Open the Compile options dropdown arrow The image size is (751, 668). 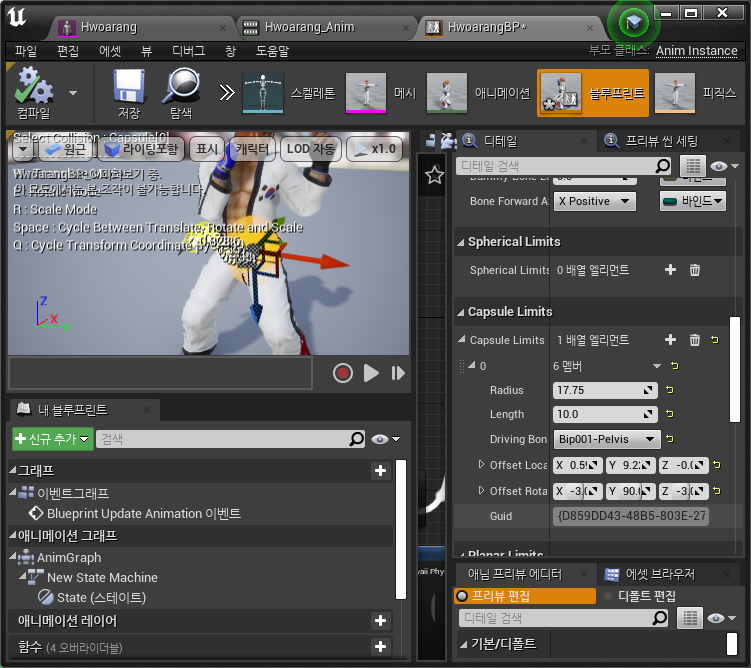click(x=73, y=93)
